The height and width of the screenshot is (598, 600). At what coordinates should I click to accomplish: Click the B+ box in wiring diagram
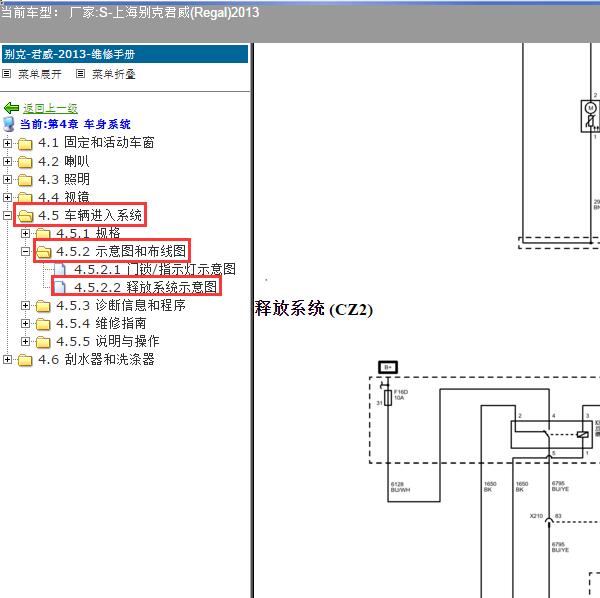point(388,367)
